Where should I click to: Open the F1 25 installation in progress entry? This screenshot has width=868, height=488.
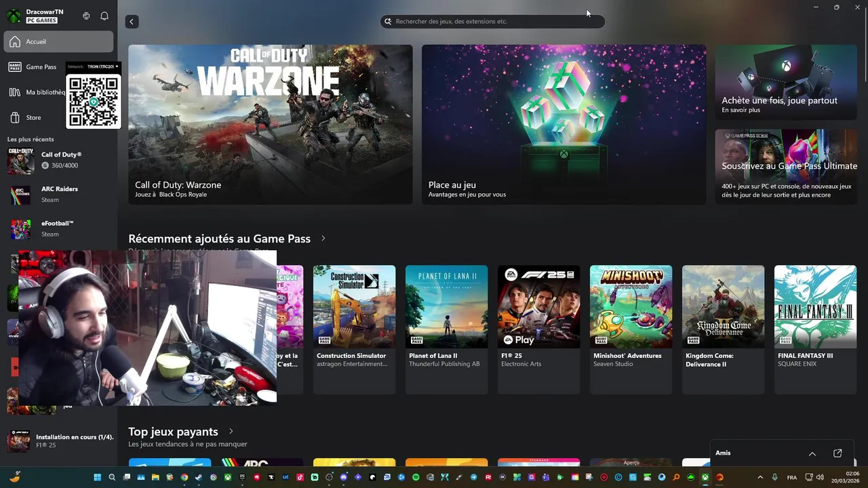tap(60, 441)
